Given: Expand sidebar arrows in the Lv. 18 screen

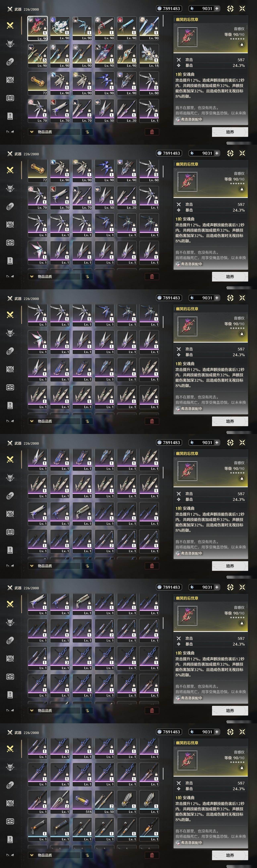Looking at the screenshot, I should [10, 132].
